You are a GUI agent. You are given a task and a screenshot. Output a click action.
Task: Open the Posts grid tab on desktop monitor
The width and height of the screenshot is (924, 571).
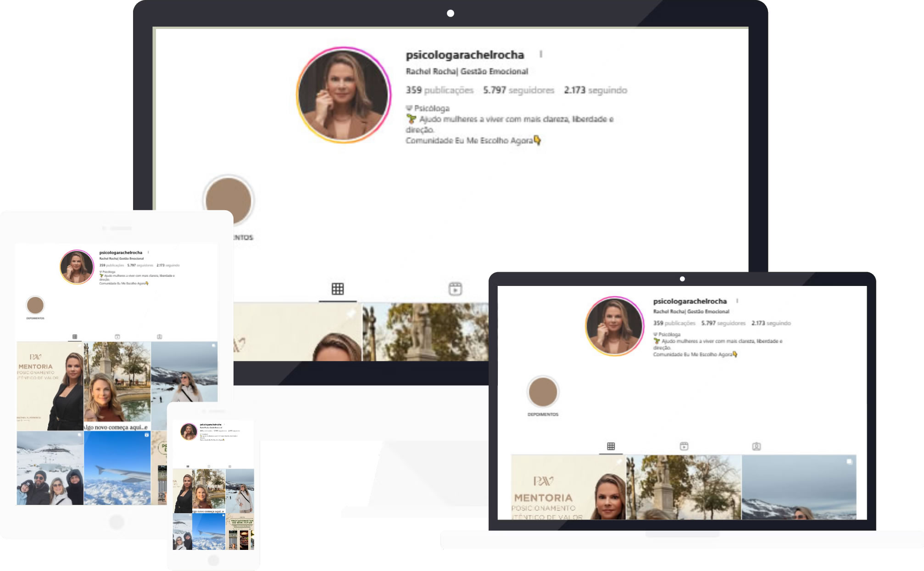tap(338, 289)
